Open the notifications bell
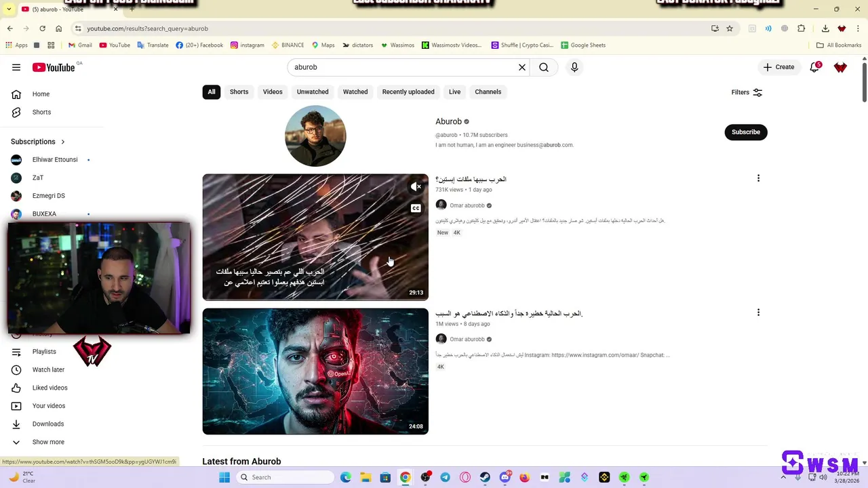868x488 pixels. coord(814,67)
